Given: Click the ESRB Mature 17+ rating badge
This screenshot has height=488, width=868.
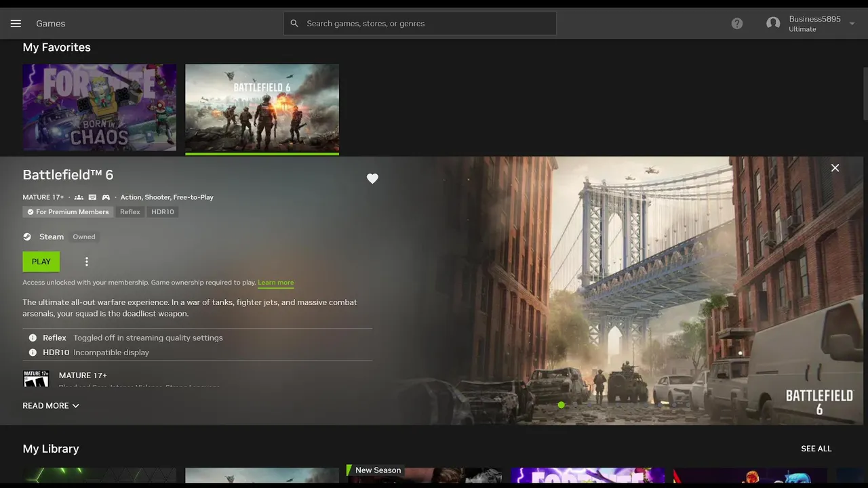Looking at the screenshot, I should coord(36,379).
